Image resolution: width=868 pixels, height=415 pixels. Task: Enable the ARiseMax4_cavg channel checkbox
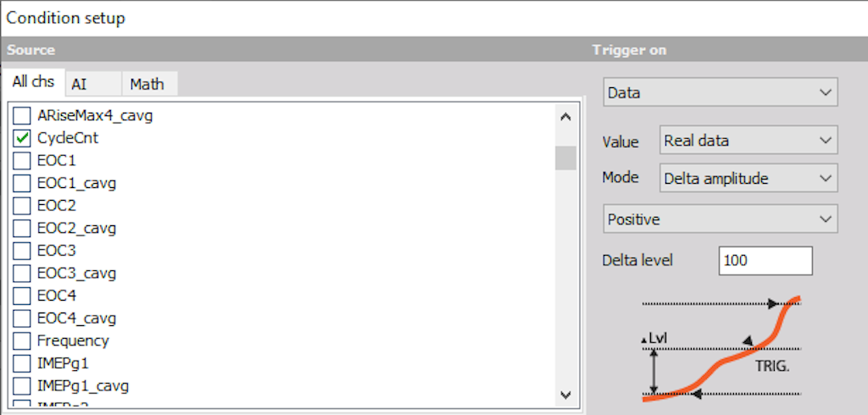(21, 116)
